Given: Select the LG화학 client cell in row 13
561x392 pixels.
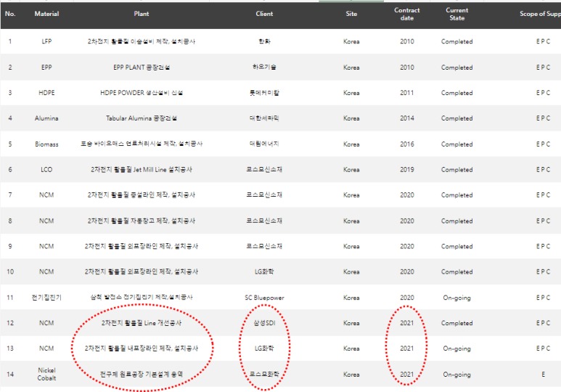Looking at the screenshot, I should 264,348.
